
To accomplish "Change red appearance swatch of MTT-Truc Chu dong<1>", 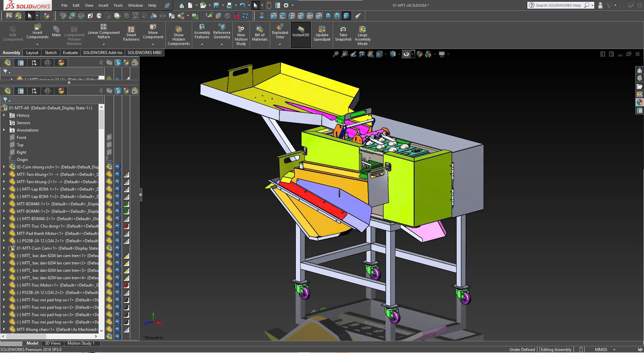I will pos(126,226).
